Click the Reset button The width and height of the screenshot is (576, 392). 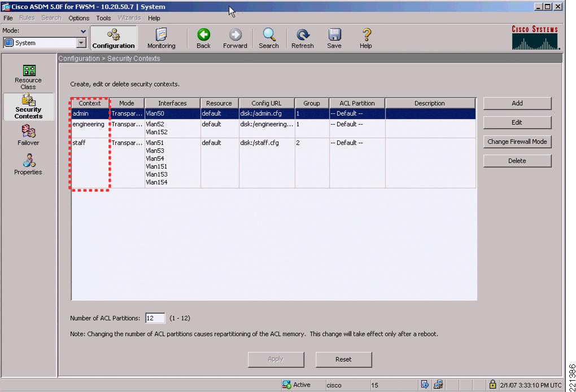click(x=343, y=359)
